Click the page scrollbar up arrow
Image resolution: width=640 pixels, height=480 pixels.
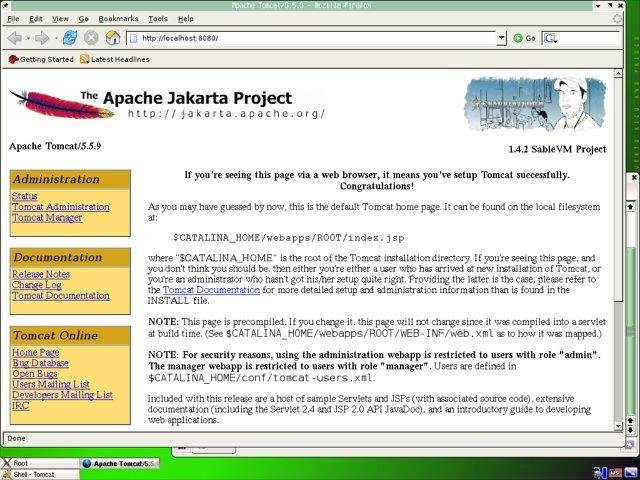point(618,73)
